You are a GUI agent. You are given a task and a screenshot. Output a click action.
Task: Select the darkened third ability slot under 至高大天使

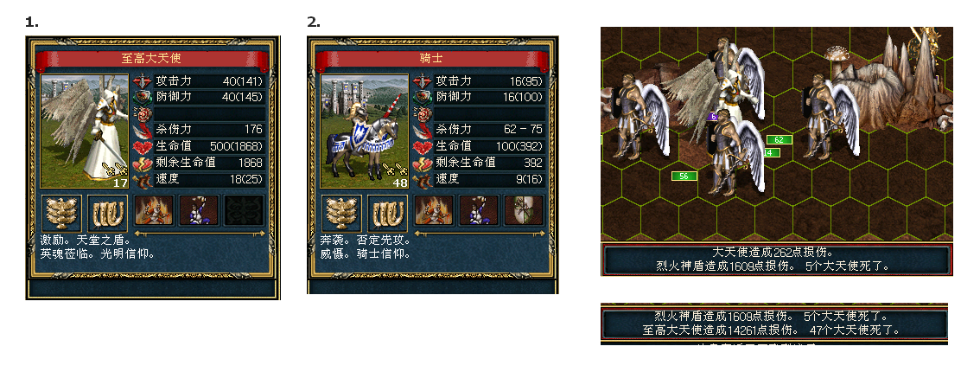(x=245, y=210)
